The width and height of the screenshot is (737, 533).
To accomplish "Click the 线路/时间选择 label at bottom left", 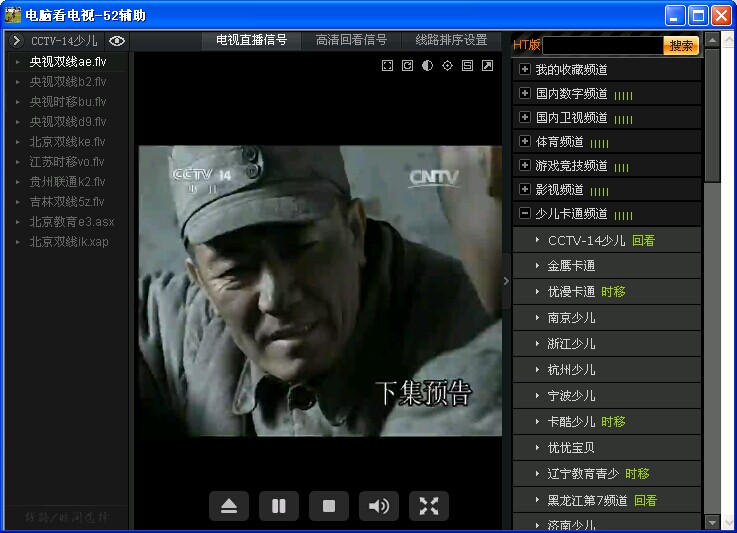I will 66,517.
